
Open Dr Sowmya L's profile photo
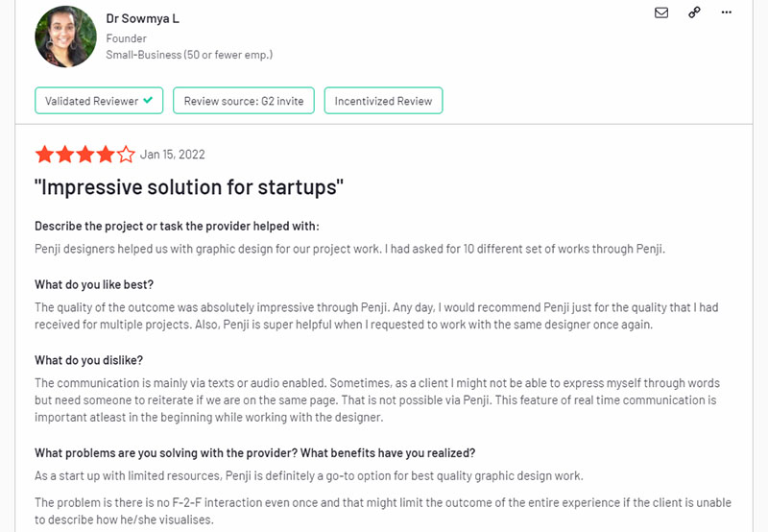click(65, 36)
